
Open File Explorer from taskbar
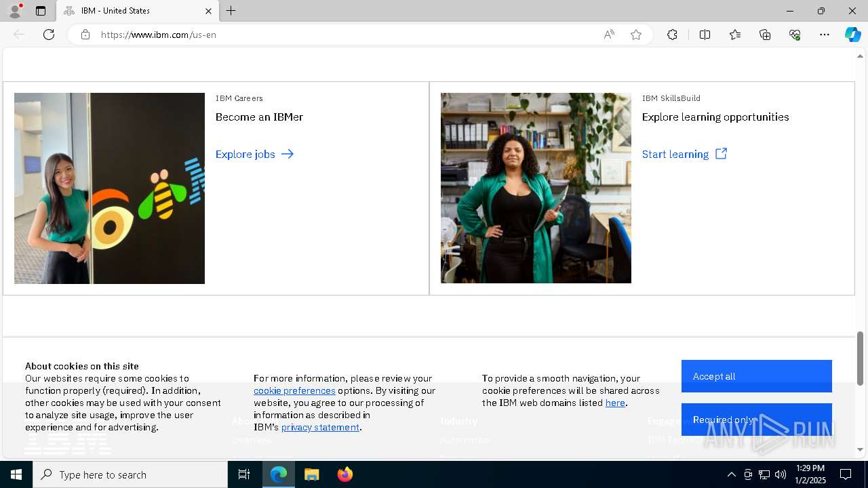(x=311, y=474)
